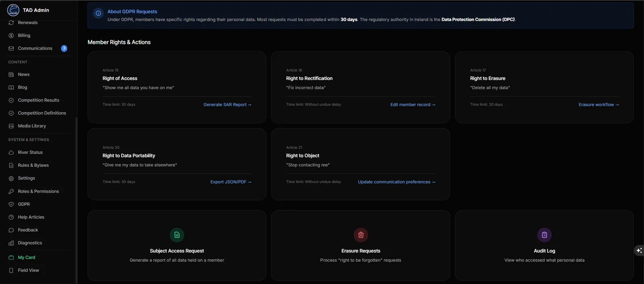This screenshot has height=284, width=644.
Task: Open the Erasure Requests card
Action: tap(361, 245)
